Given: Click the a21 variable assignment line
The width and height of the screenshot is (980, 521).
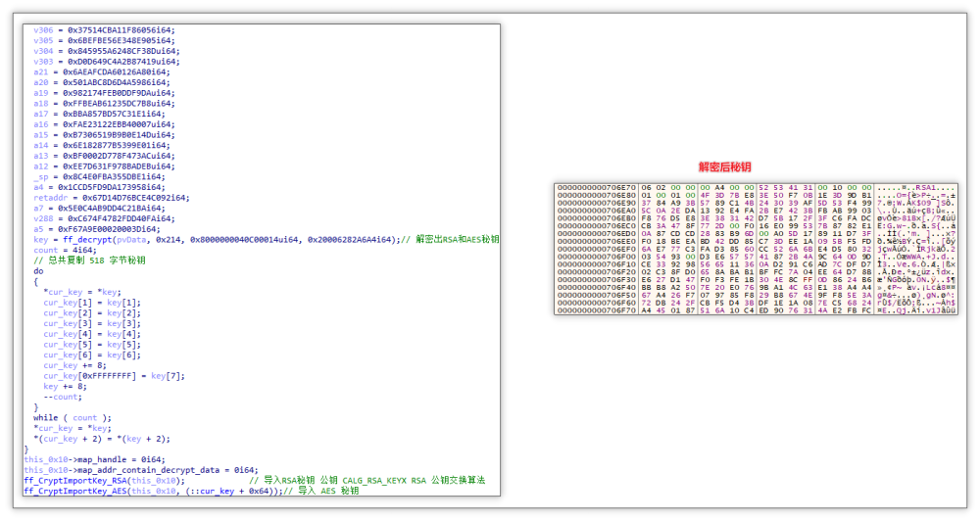Looking at the screenshot, I should click(x=103, y=71).
